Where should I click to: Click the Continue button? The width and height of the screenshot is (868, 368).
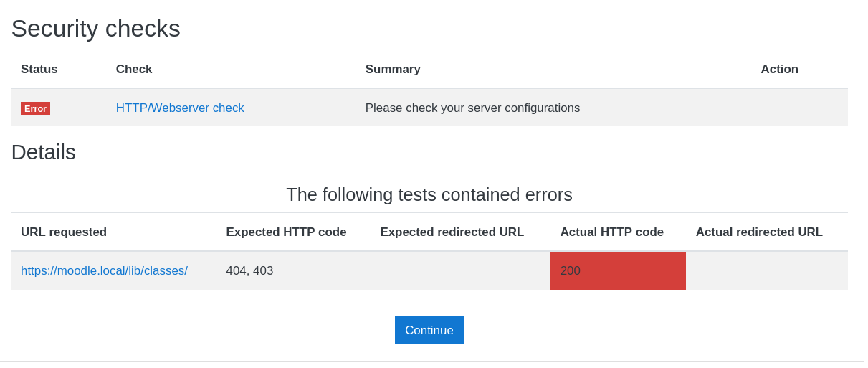pyautogui.click(x=429, y=330)
